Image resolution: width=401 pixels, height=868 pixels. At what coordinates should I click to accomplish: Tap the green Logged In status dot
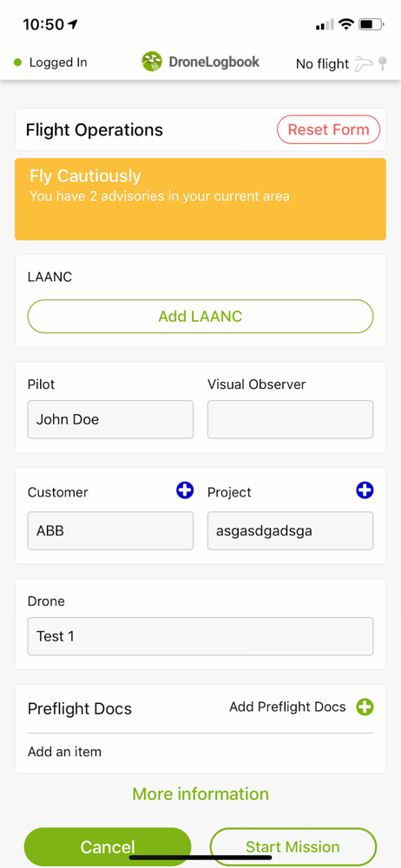(x=17, y=62)
